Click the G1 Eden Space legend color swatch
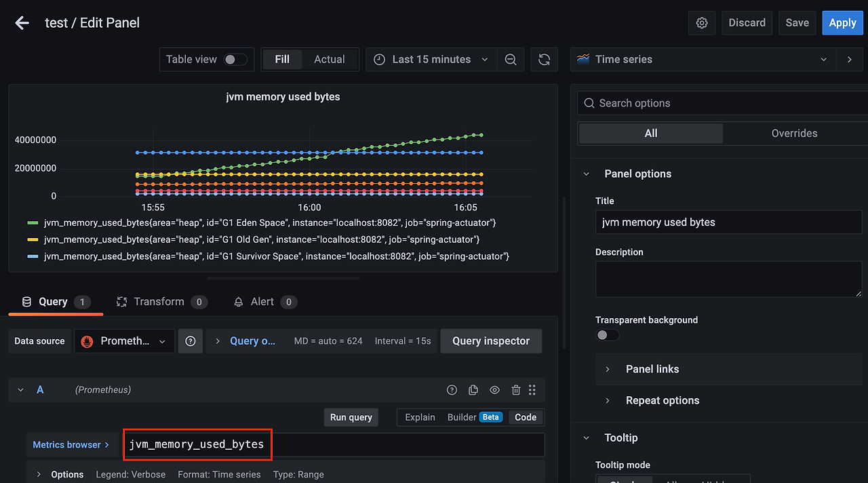 coord(33,223)
